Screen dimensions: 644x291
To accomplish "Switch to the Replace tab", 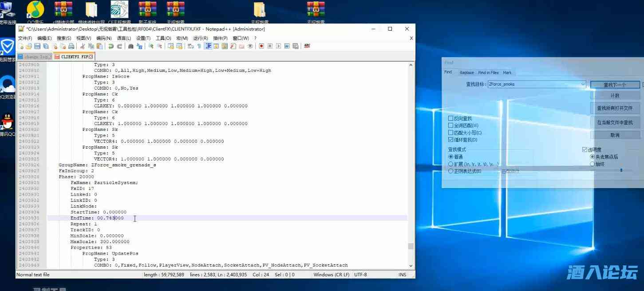I will pos(466,73).
